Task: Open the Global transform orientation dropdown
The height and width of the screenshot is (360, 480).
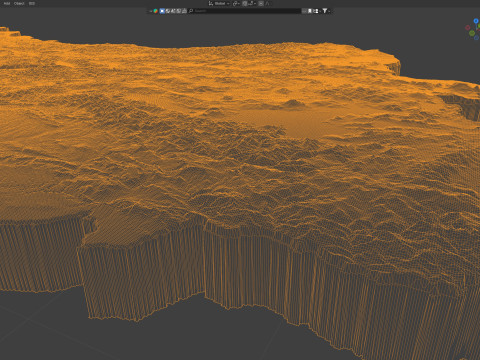Action: (219, 3)
